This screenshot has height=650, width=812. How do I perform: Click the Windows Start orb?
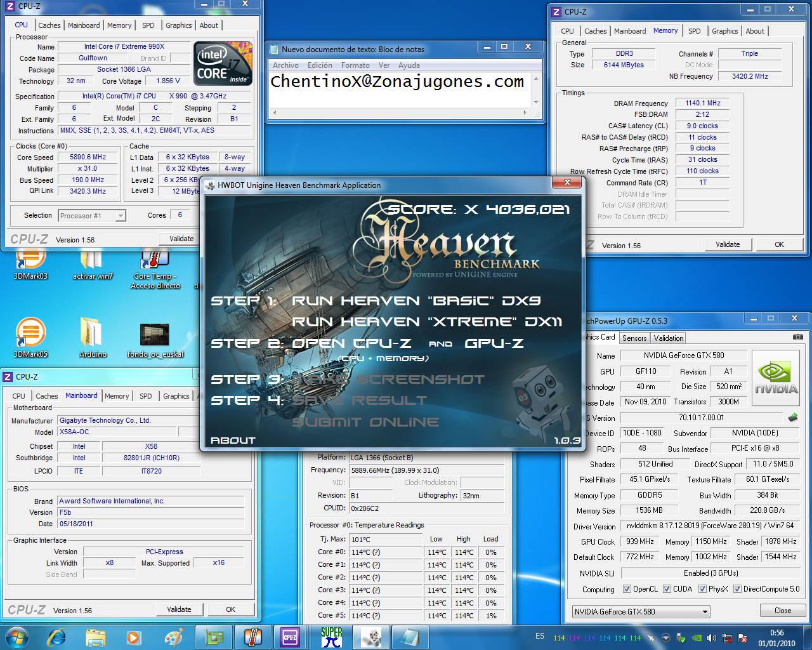(x=17, y=637)
